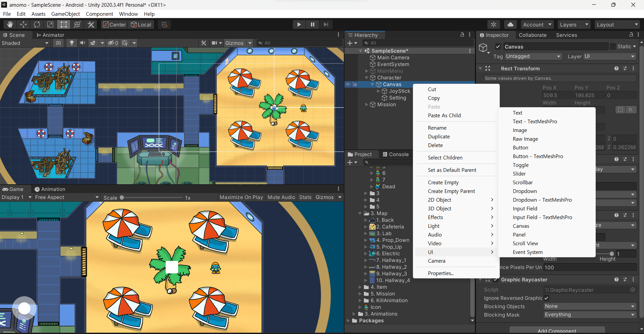Lock the Inspector panel
644x334 pixels.
tap(631, 35)
